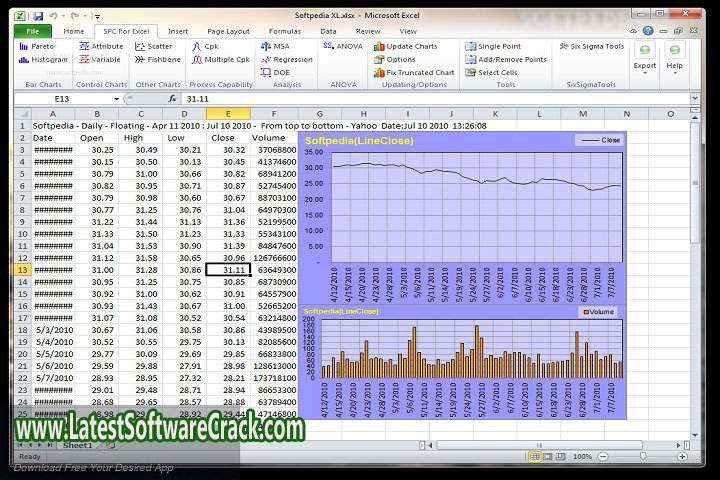Select column E header
The height and width of the screenshot is (480, 720).
(x=228, y=114)
